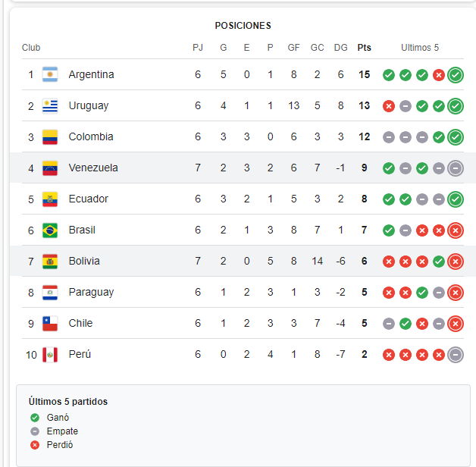Click the Colombia flag icon
476x467 pixels.
(x=50, y=137)
